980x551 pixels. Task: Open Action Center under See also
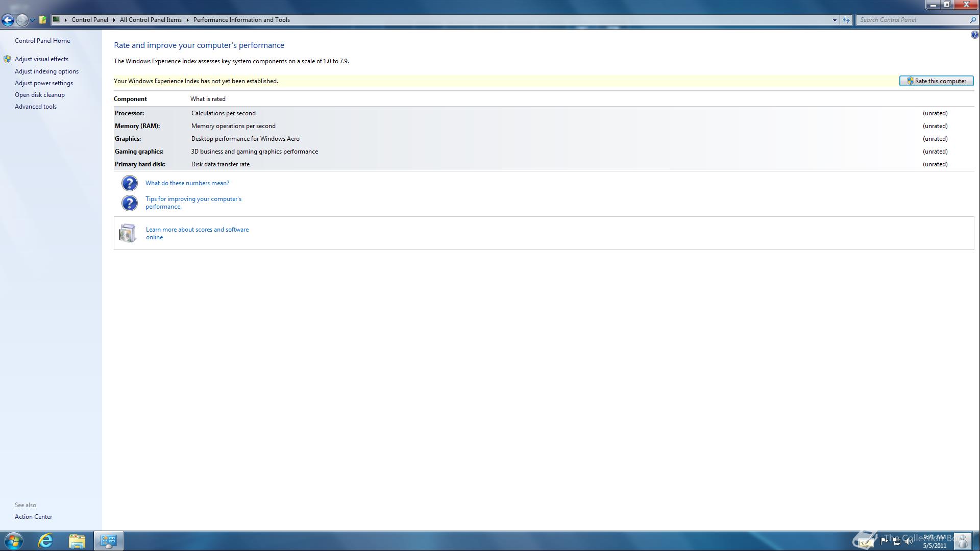tap(33, 517)
